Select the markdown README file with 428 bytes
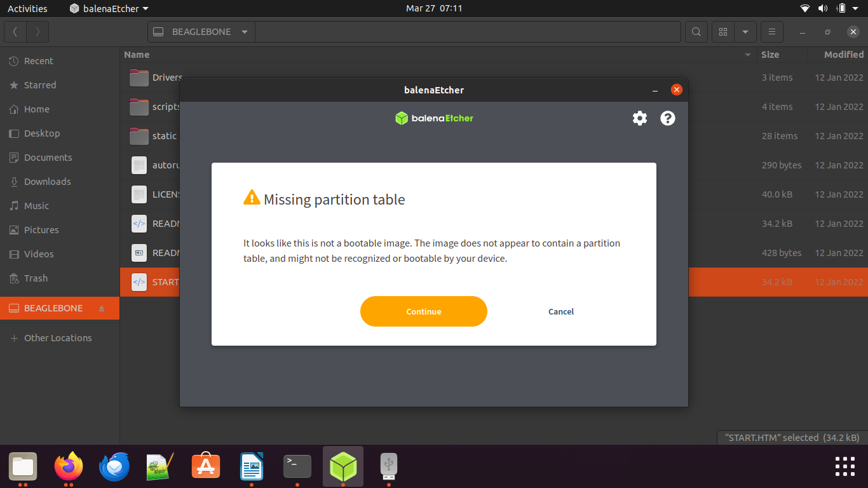This screenshot has width=868, height=488. (x=139, y=253)
